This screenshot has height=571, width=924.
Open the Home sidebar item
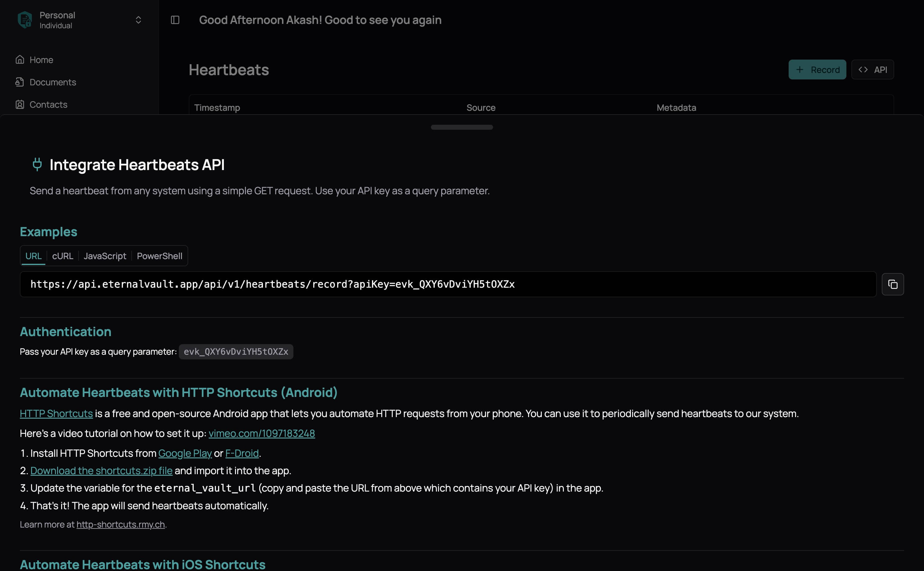(x=41, y=60)
